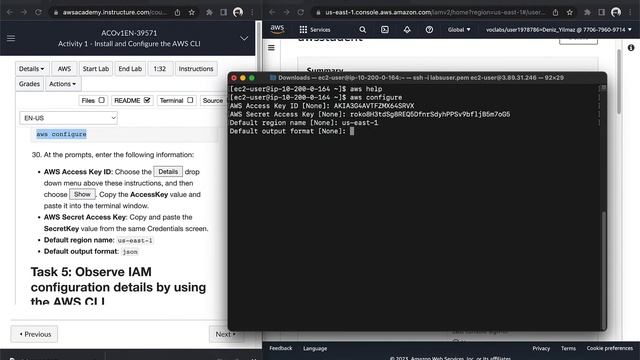
Task: Click the AWS logo home icon
Action: (x=277, y=29)
